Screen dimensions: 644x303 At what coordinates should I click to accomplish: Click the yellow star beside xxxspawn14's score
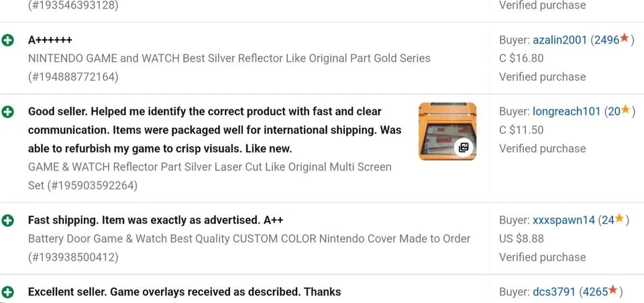point(619,218)
